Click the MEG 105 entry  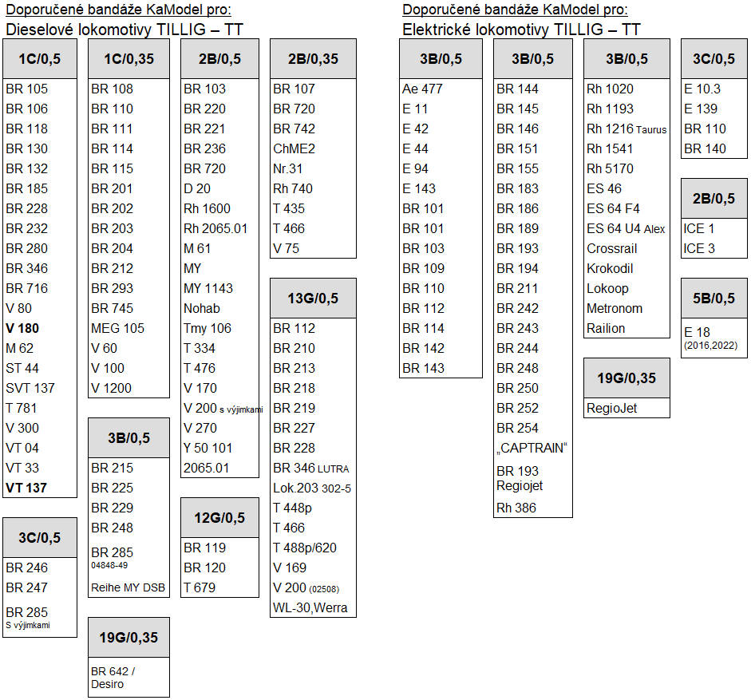[x=117, y=328]
